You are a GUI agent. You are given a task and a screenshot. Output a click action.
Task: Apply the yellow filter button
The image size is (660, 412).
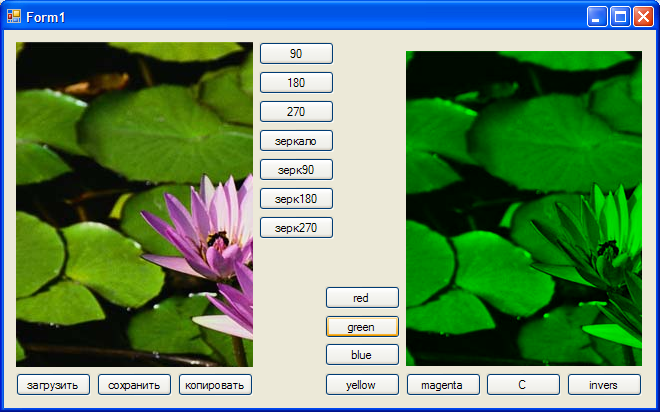coord(362,385)
